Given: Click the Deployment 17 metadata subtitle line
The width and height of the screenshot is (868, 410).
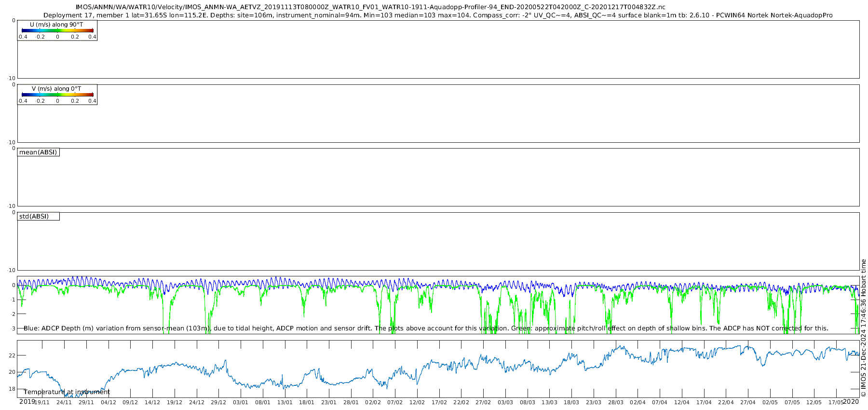Looking at the screenshot, I should coord(437,15).
